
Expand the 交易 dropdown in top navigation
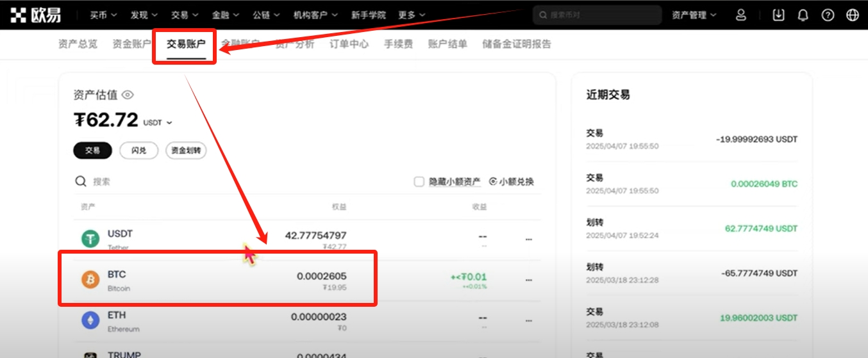(185, 15)
